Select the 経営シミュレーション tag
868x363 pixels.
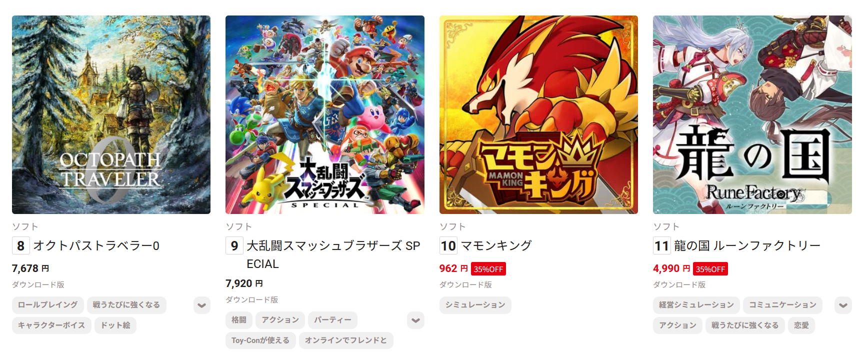696,305
